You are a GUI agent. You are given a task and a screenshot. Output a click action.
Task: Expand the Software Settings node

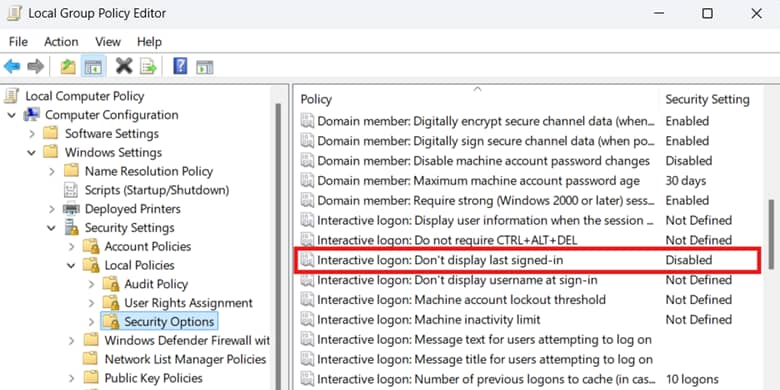[x=32, y=134]
